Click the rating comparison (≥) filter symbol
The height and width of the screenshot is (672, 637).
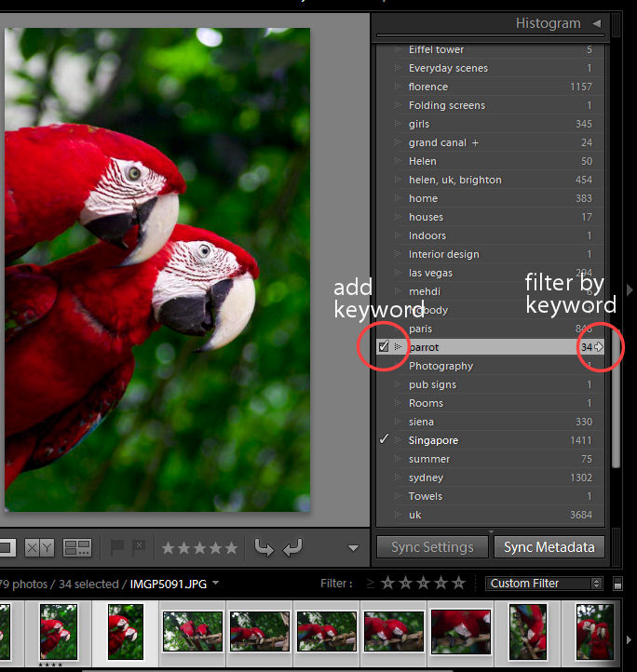(371, 584)
